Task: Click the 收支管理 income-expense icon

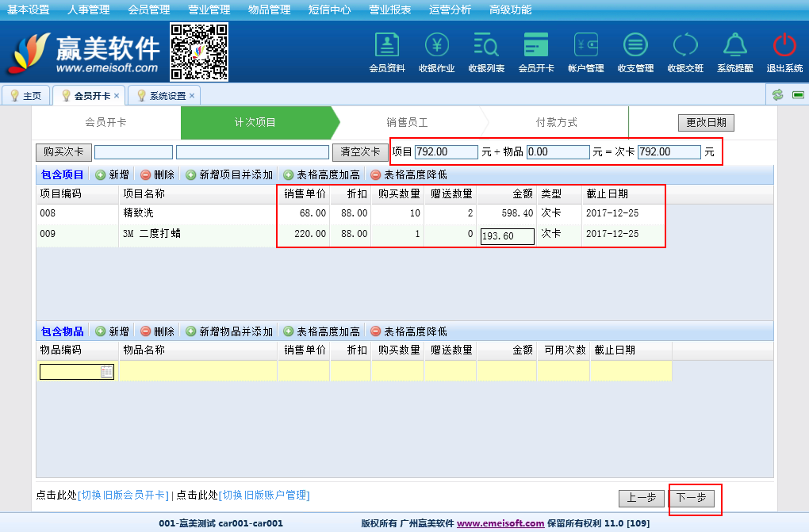Action: pyautogui.click(x=635, y=52)
